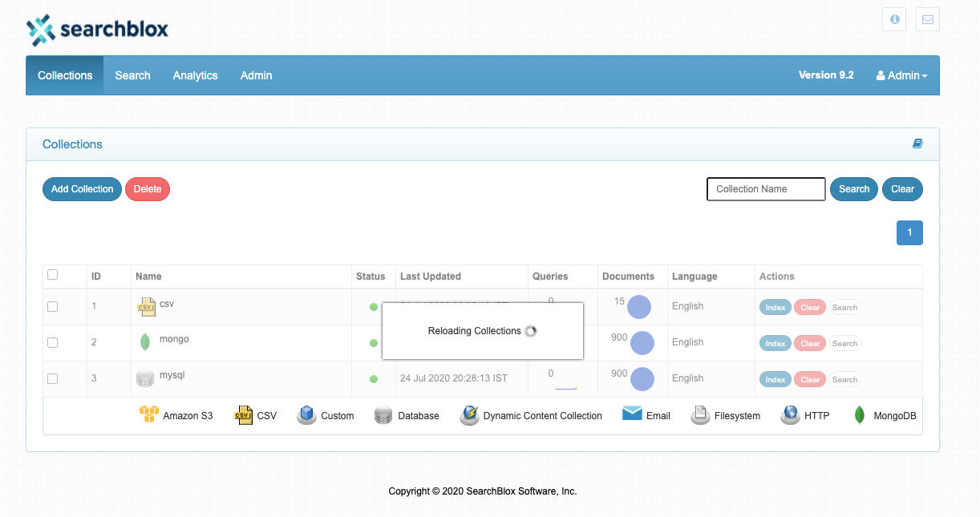Toggle the select-all checkbox in header
Screen dimensions: 980x517
(53, 275)
